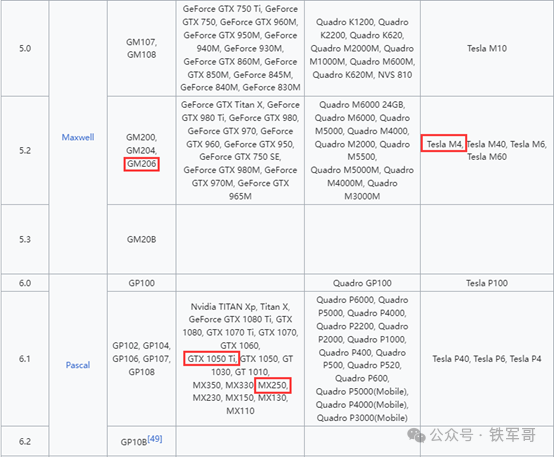
Task: Open the Maxwell architecture link
Action: tap(78, 137)
